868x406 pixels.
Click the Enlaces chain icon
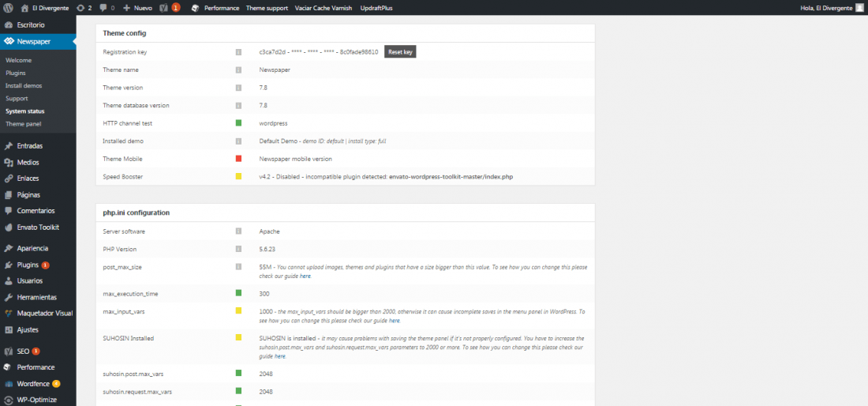[x=9, y=179]
